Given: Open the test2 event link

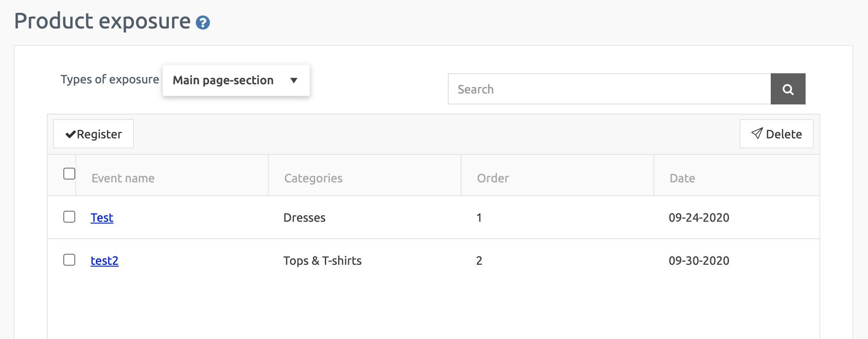Looking at the screenshot, I should pos(105,261).
